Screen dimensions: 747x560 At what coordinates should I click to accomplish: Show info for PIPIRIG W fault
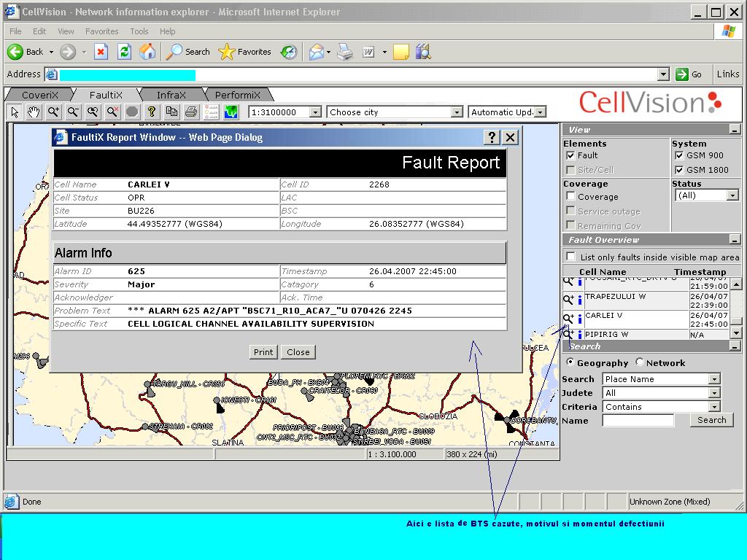click(580, 335)
